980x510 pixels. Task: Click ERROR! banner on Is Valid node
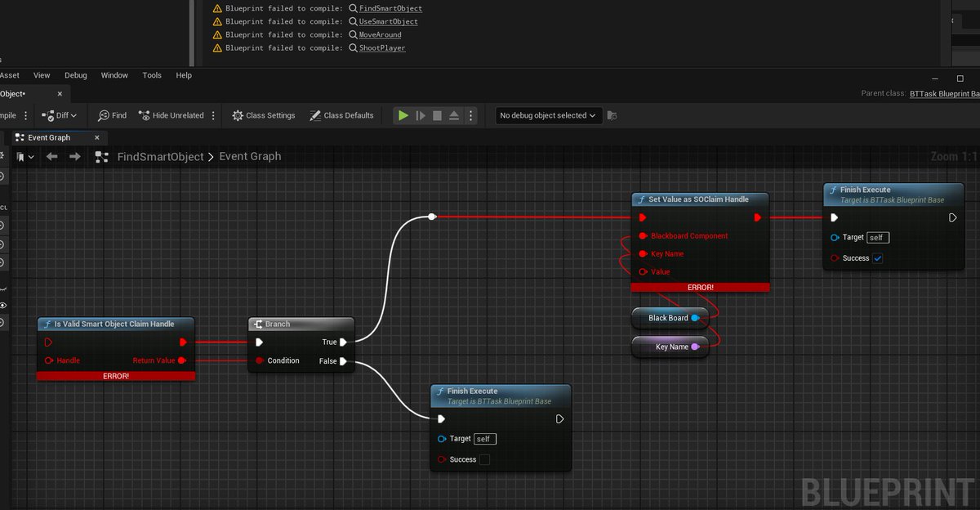116,376
